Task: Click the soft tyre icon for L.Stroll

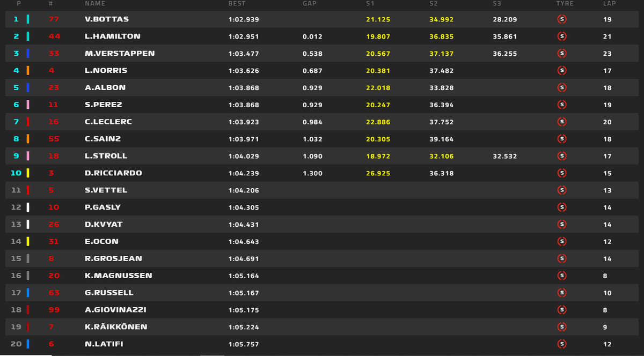Action: [562, 156]
